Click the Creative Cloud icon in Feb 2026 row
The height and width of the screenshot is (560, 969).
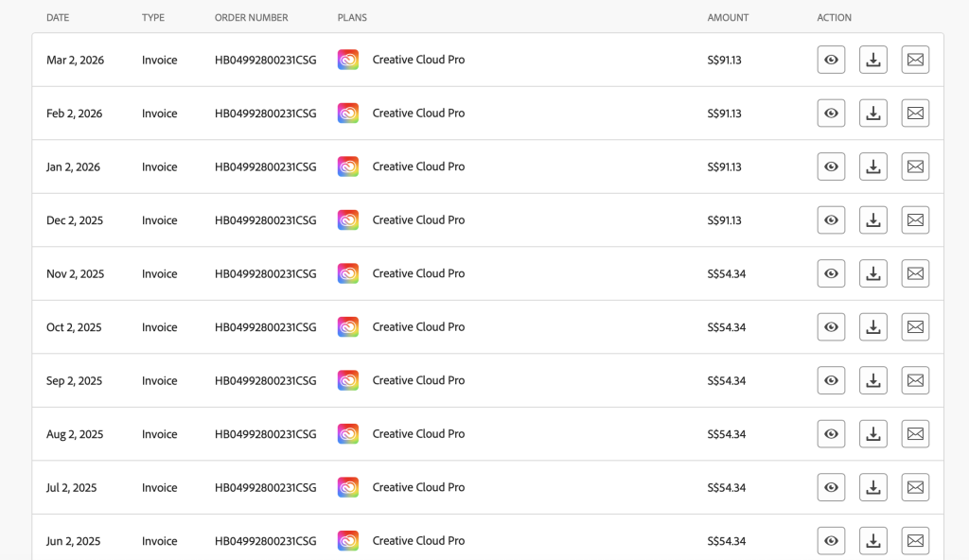click(x=348, y=114)
